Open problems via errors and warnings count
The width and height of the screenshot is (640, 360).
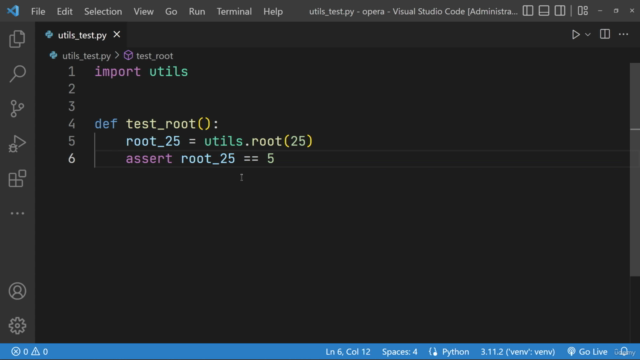coord(29,351)
